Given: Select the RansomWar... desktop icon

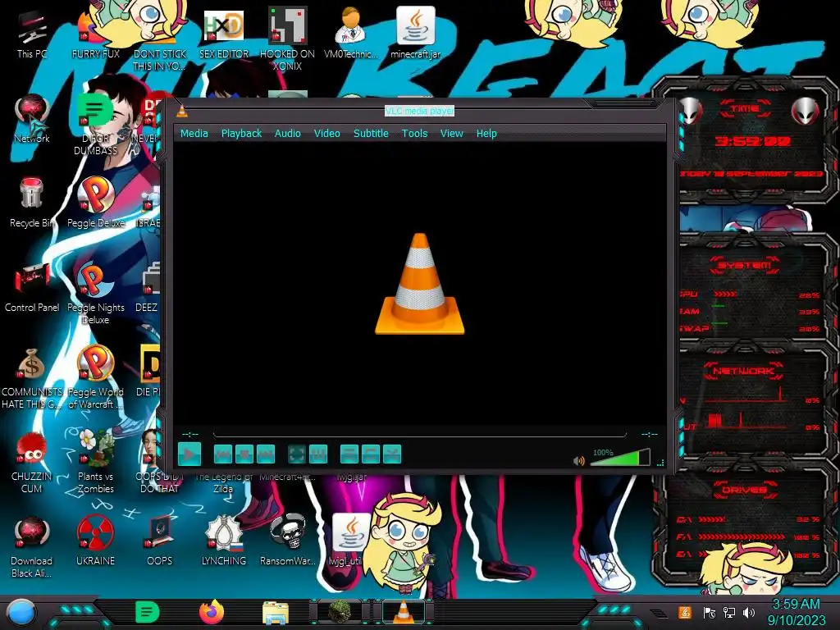Looking at the screenshot, I should tap(288, 541).
